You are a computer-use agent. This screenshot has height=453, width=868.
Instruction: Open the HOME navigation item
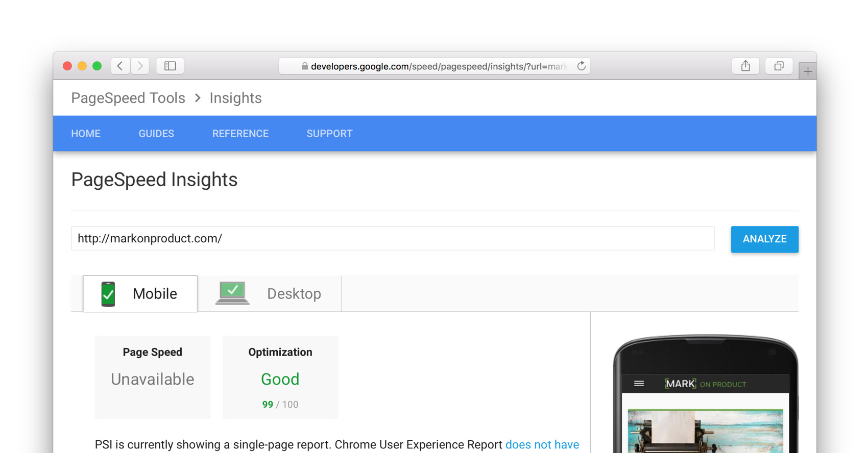click(86, 134)
